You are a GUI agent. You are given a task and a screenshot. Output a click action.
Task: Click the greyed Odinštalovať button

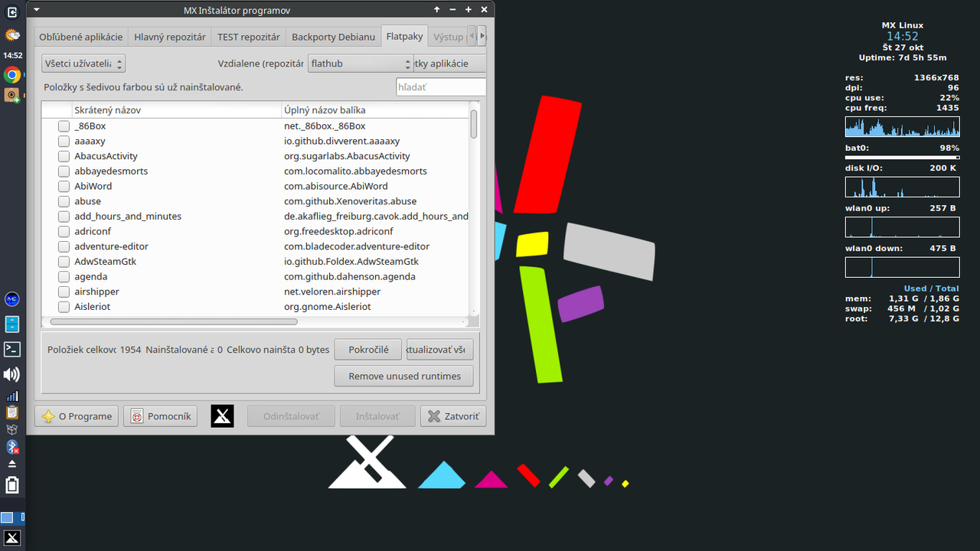click(x=291, y=416)
